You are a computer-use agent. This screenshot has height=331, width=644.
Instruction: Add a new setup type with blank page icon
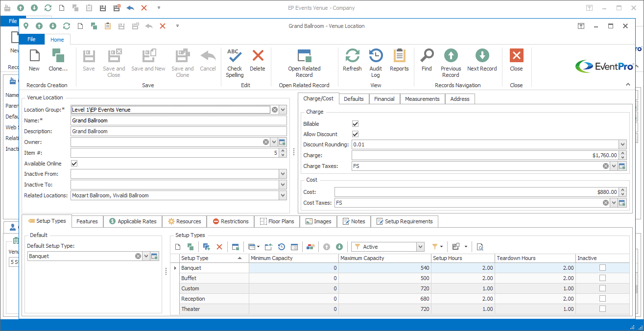(x=178, y=247)
